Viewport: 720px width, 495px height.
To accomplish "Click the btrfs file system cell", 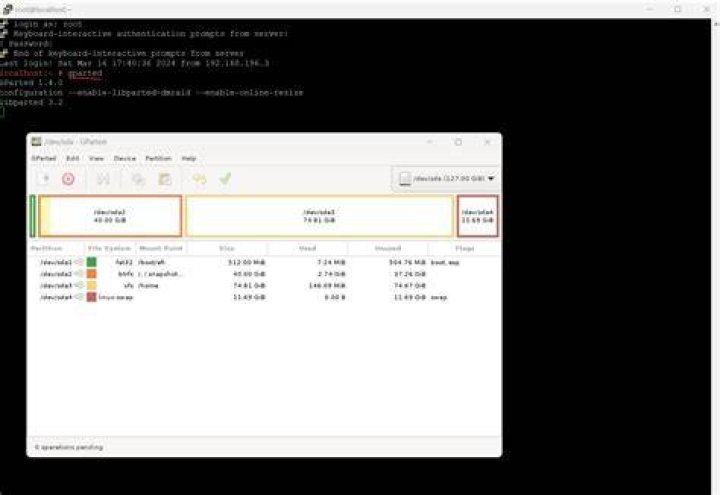I will pyautogui.click(x=125, y=274).
